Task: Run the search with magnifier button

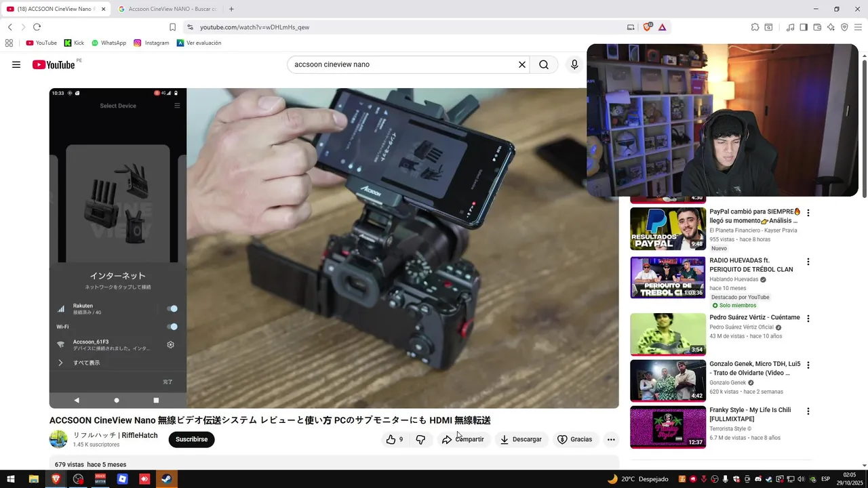Action: [x=544, y=64]
